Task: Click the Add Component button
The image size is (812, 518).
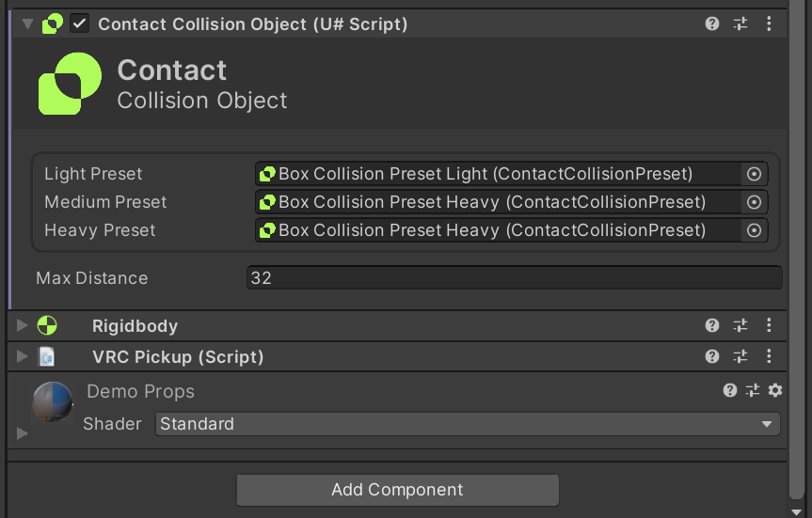Action: coord(397,490)
